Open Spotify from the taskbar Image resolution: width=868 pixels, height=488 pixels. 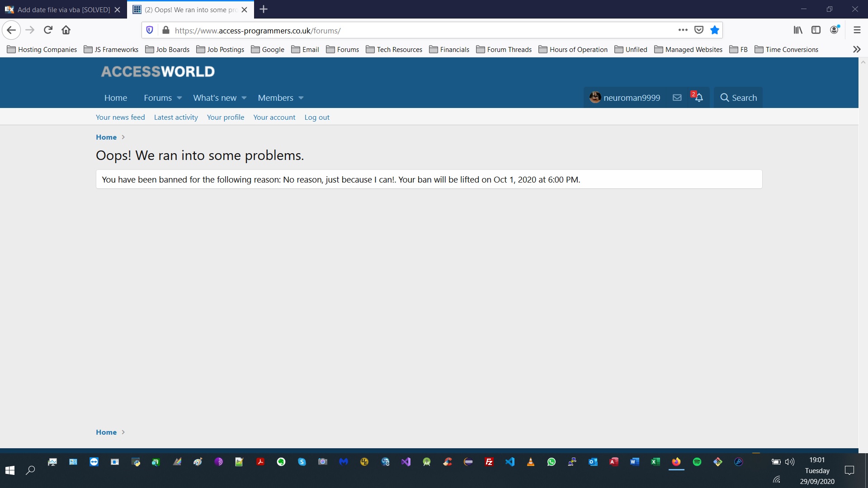(697, 462)
